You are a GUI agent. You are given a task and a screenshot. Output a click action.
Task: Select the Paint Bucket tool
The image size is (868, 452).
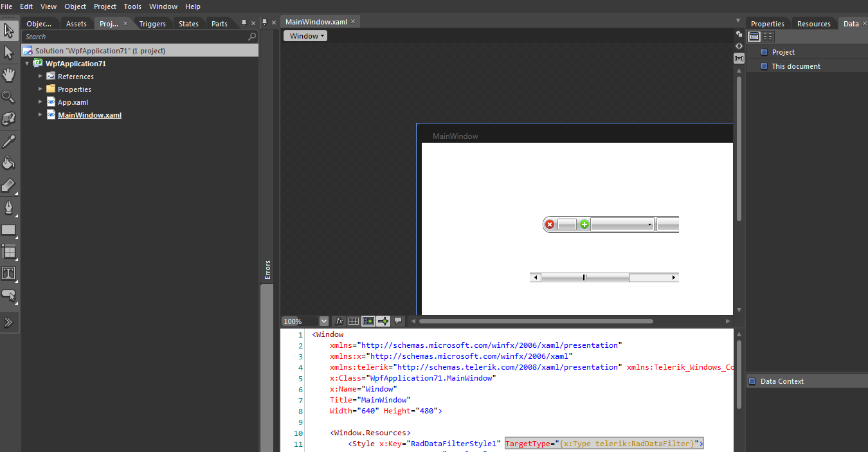pos(9,163)
